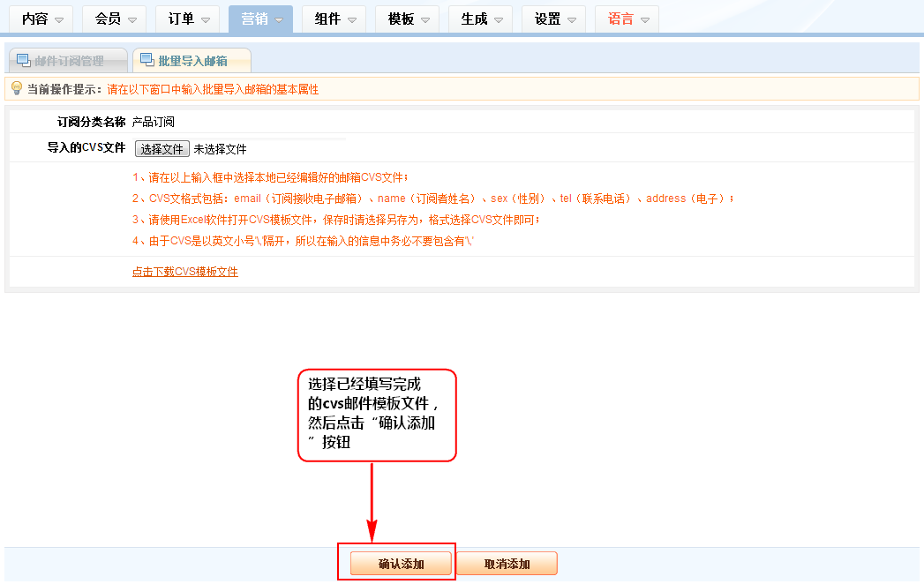Screen dimensions: 924x584
Task: Switch to the 邮件订阅管理 tab
Action: pyautogui.click(x=68, y=61)
